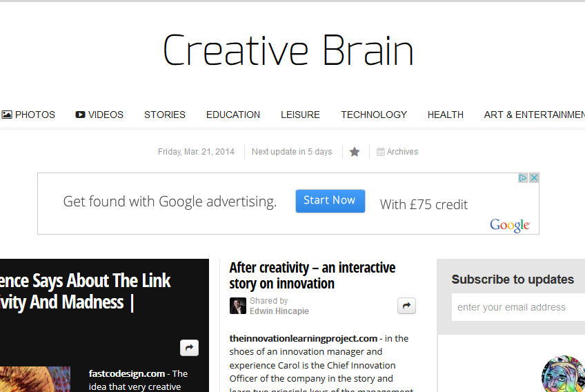Click Edwin Hincapie's avatar picture
585x392 pixels.
pos(238,306)
